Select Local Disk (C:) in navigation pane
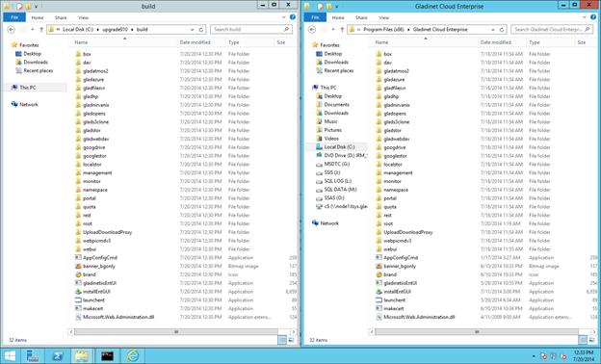The height and width of the screenshot is (364, 601). (x=339, y=146)
